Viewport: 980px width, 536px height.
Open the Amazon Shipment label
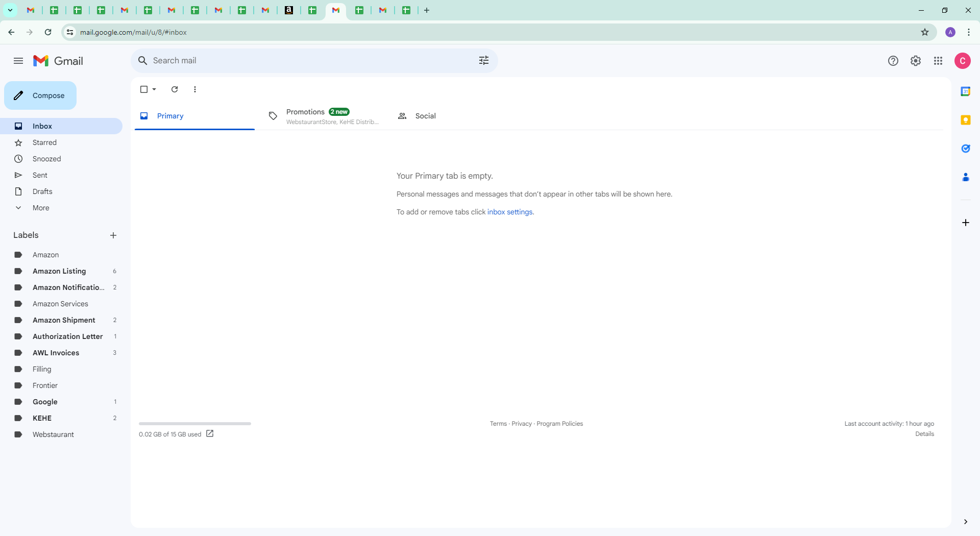click(x=61, y=320)
